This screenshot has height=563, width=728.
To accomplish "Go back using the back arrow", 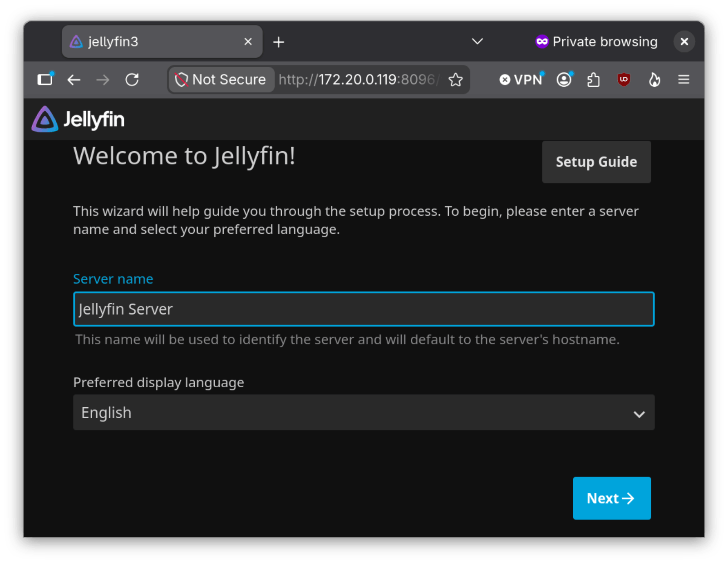I will (74, 80).
